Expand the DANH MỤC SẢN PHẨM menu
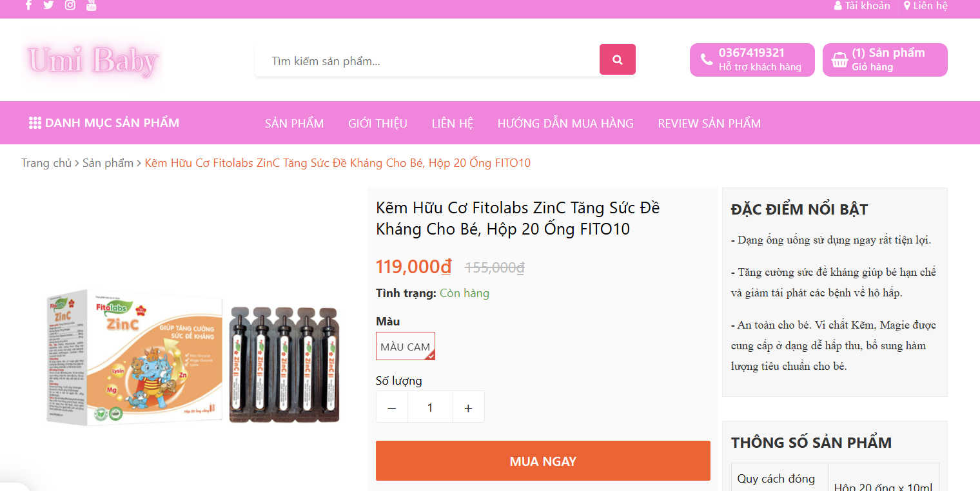 point(104,122)
